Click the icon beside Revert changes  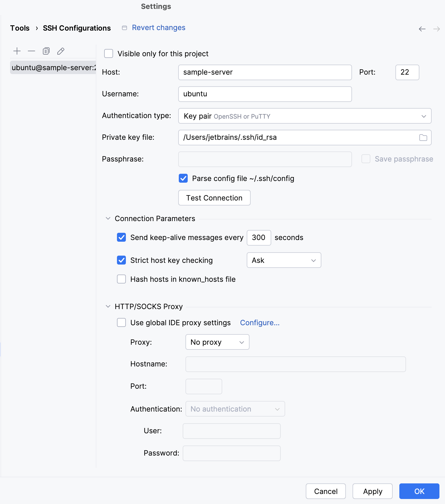pyautogui.click(x=124, y=28)
